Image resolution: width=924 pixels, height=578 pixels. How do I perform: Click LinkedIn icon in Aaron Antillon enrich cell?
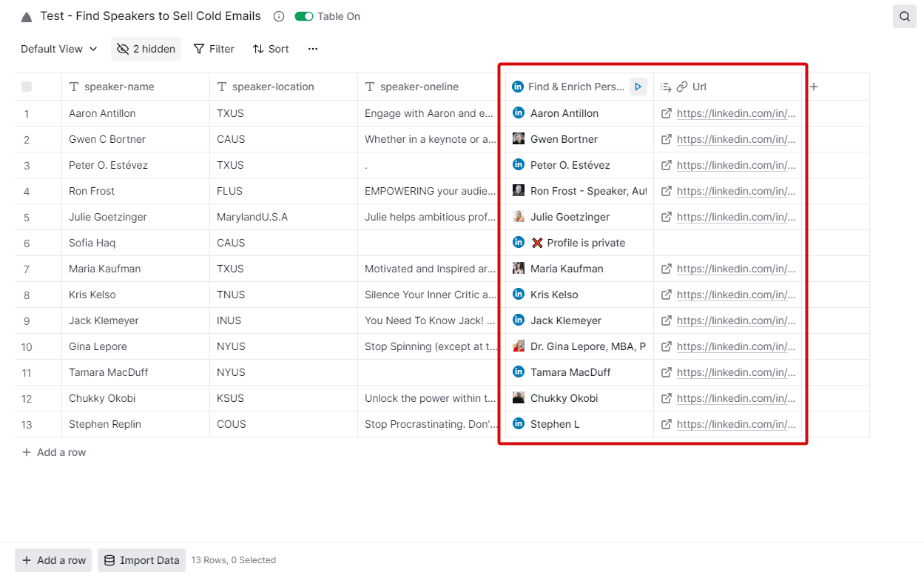tap(519, 113)
